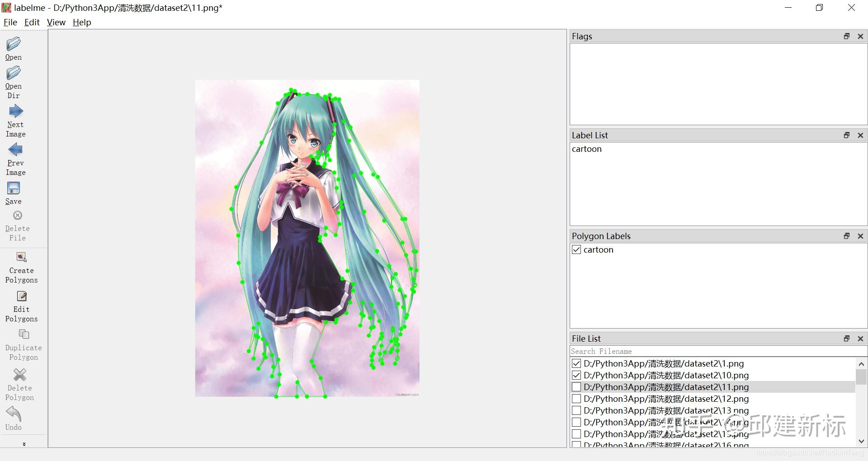Float the Label List panel
This screenshot has width=868, height=461.
pos(847,135)
